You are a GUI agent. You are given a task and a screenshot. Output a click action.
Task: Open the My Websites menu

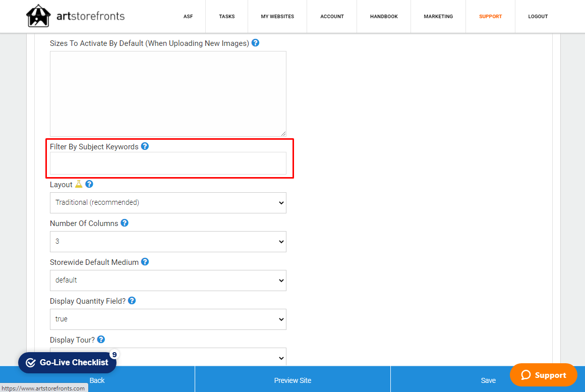point(277,17)
